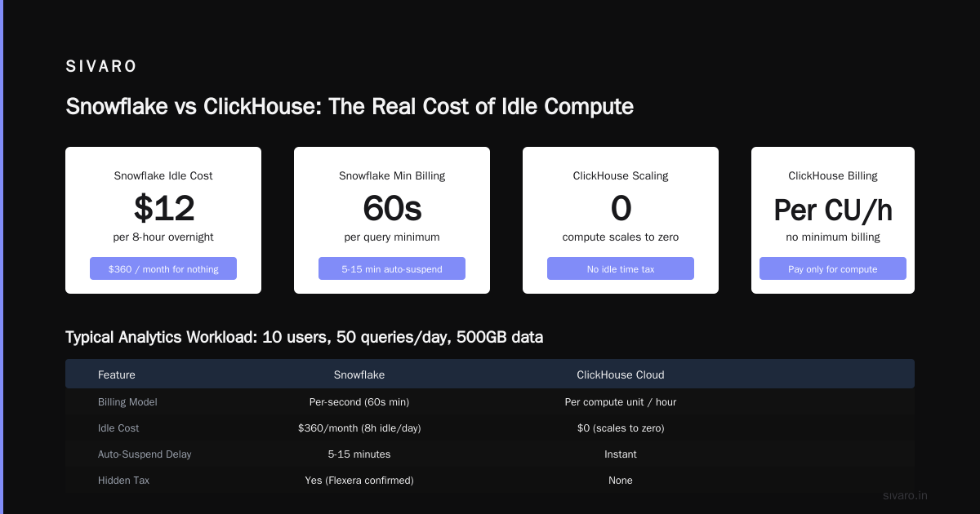Select the Billing Model row label
980x514 pixels.
coord(127,402)
